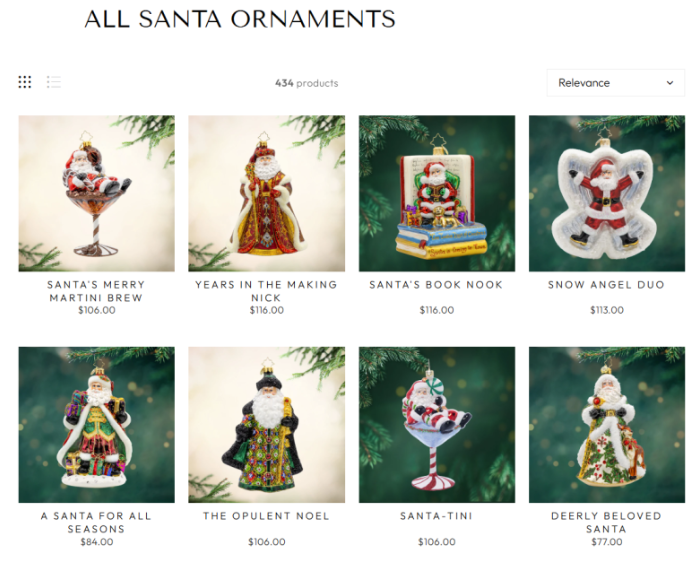
Task: Select the Snow Angel Duo title link
Action: coord(606,285)
